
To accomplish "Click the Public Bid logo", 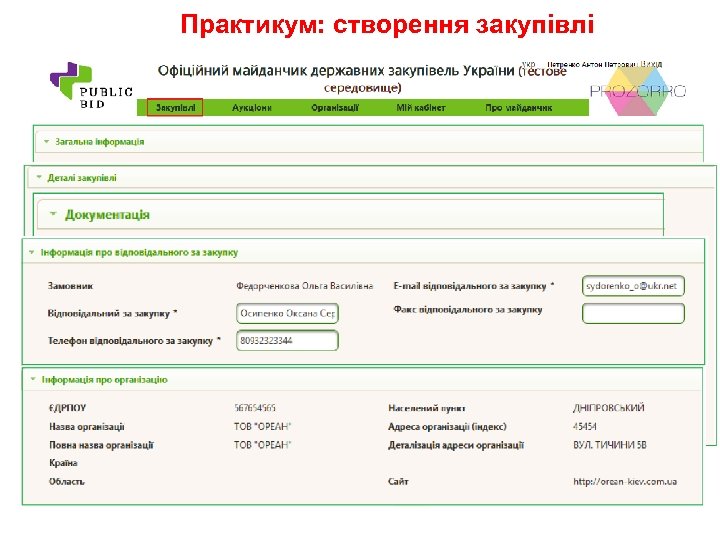I will click(91, 86).
